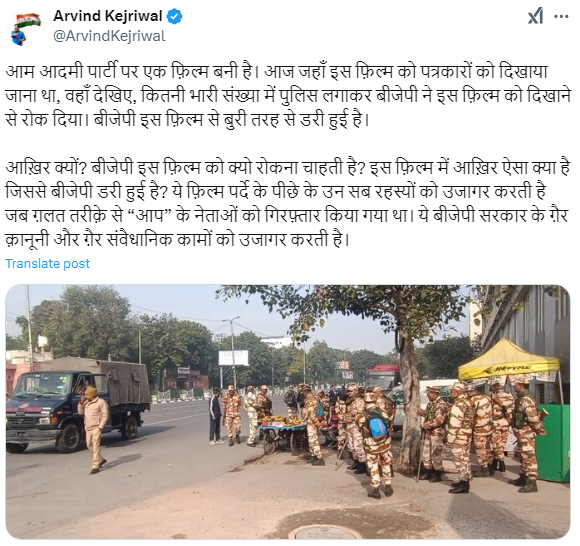Open the @ArvindKejriwal handle link
580x546 pixels.
click(x=109, y=36)
